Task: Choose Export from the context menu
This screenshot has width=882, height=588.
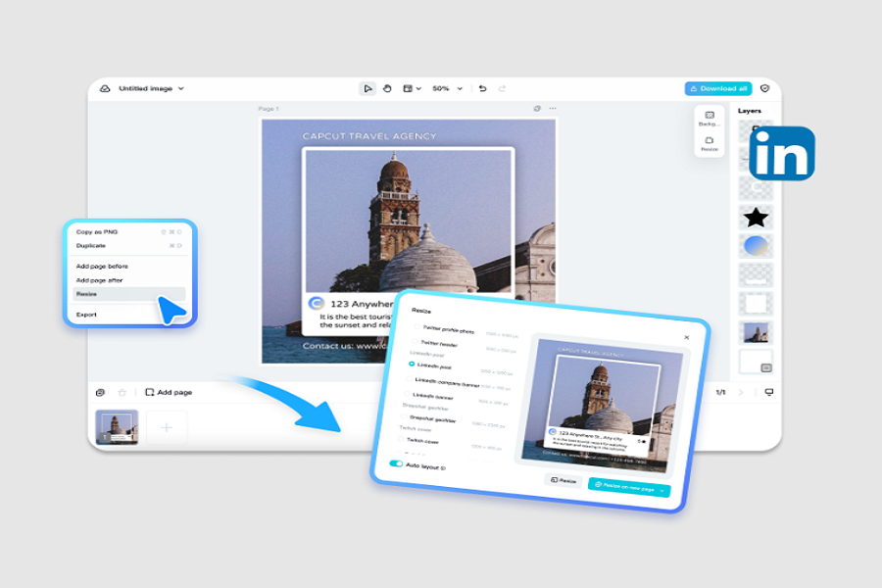Action: point(128,315)
